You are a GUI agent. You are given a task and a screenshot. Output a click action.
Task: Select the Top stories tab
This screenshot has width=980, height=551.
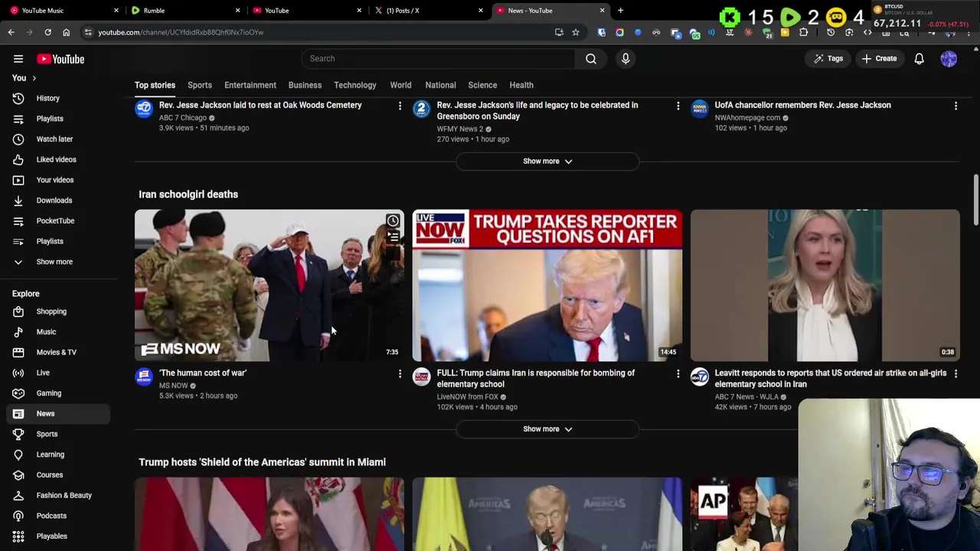[x=155, y=85]
